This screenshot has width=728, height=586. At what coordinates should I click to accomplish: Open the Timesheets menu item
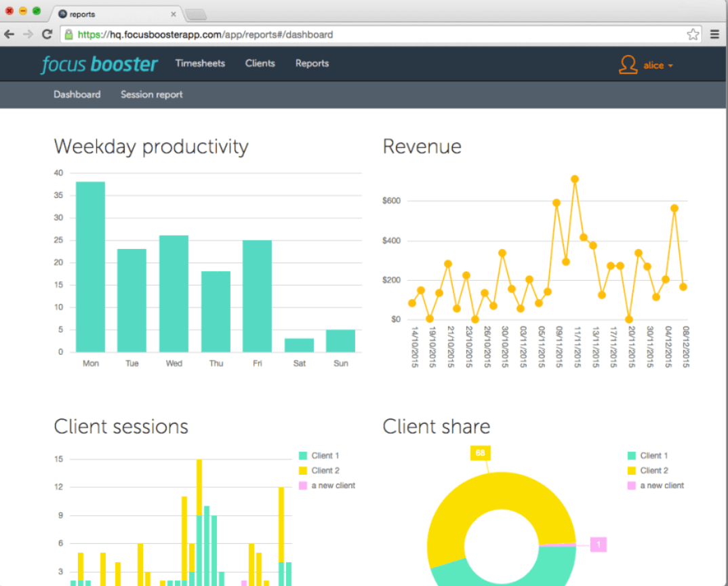[200, 63]
